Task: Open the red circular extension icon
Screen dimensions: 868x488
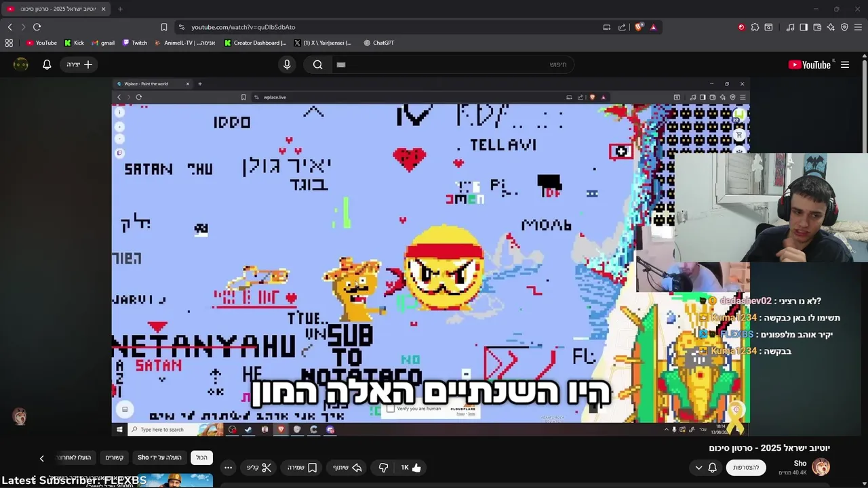Action: click(x=741, y=27)
